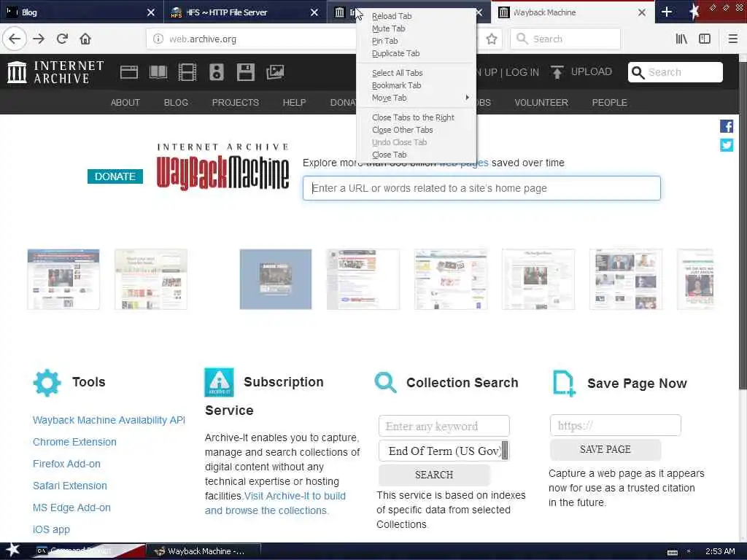Screen dimensions: 747x560
Task: Open the Internet Archive Images icon
Action: pyautogui.click(x=275, y=72)
